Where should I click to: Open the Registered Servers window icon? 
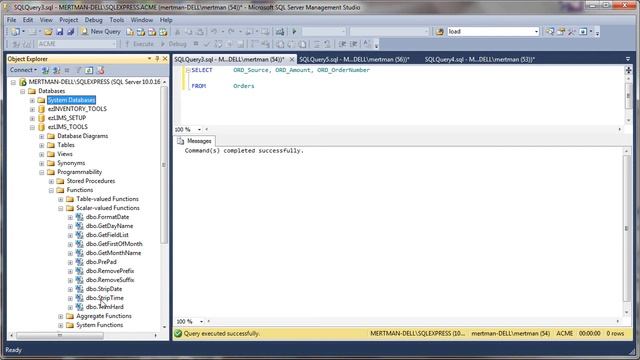coord(550,31)
